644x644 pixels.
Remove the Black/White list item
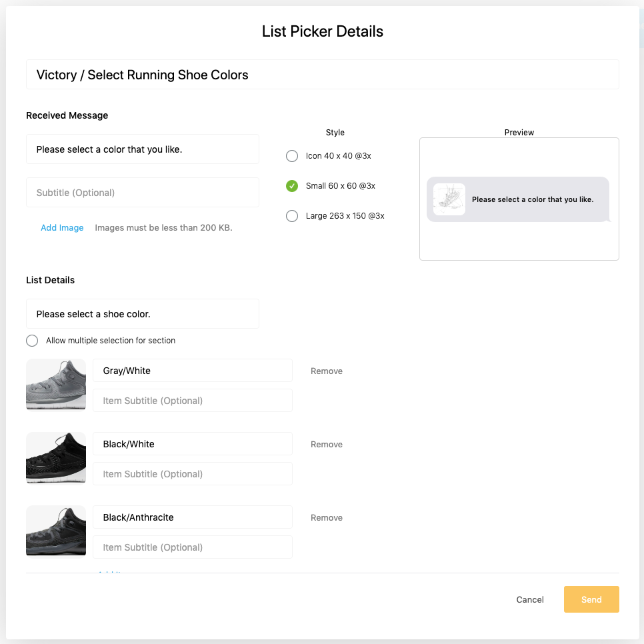(x=327, y=445)
